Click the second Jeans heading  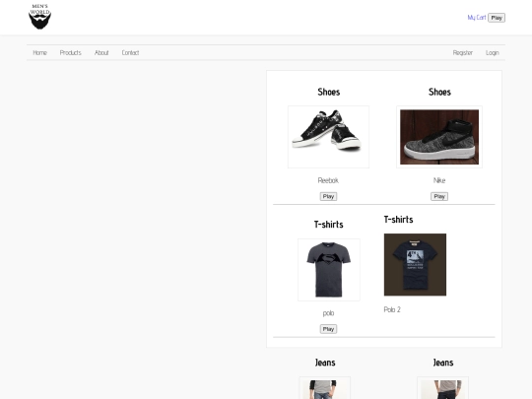pos(443,363)
